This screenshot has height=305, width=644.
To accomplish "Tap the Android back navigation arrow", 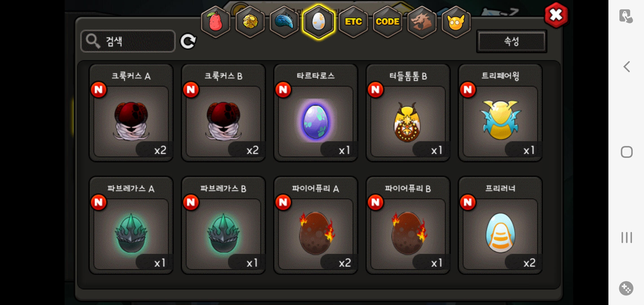I will coord(626,67).
